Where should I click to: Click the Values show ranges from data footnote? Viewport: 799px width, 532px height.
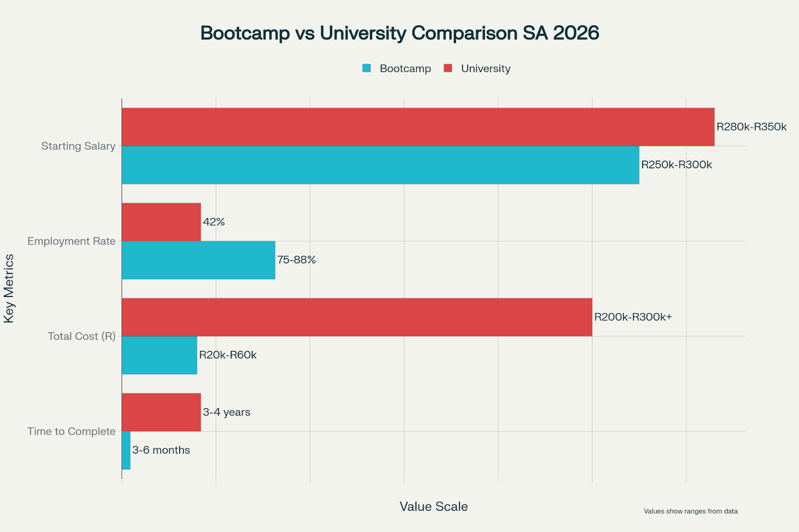690,511
